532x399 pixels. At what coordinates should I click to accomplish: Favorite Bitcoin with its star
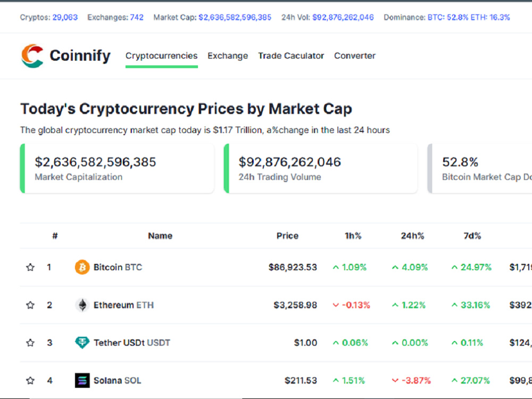(x=30, y=268)
